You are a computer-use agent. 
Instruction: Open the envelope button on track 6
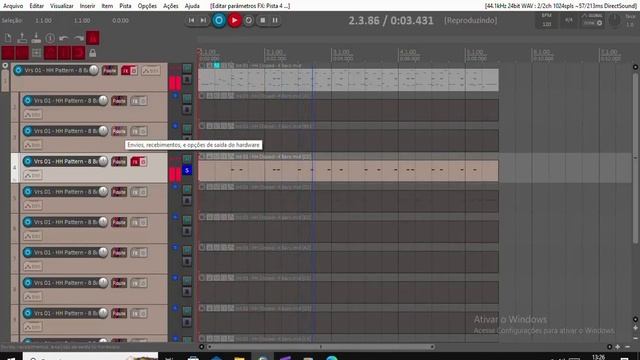(33, 236)
